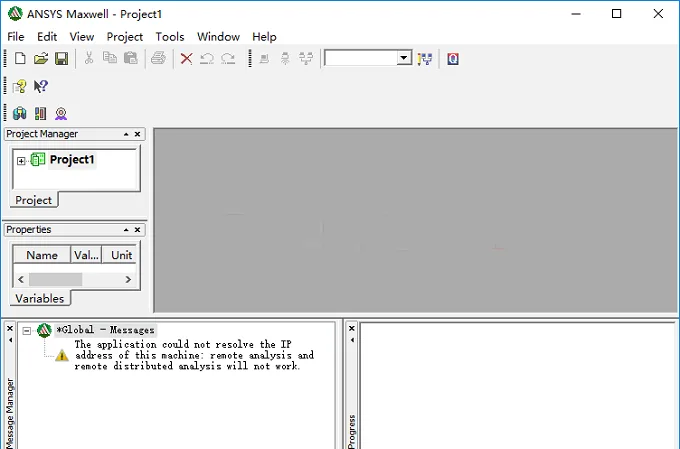Open the File menu
This screenshot has height=449, width=680.
point(16,37)
